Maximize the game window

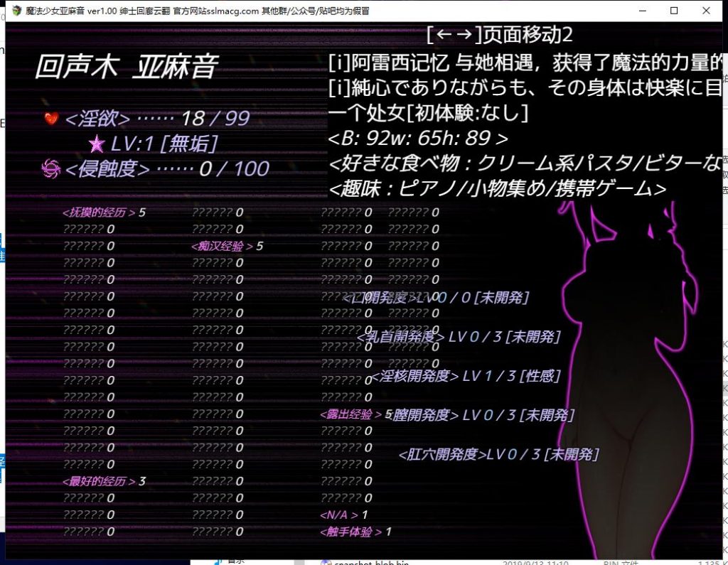pos(674,11)
